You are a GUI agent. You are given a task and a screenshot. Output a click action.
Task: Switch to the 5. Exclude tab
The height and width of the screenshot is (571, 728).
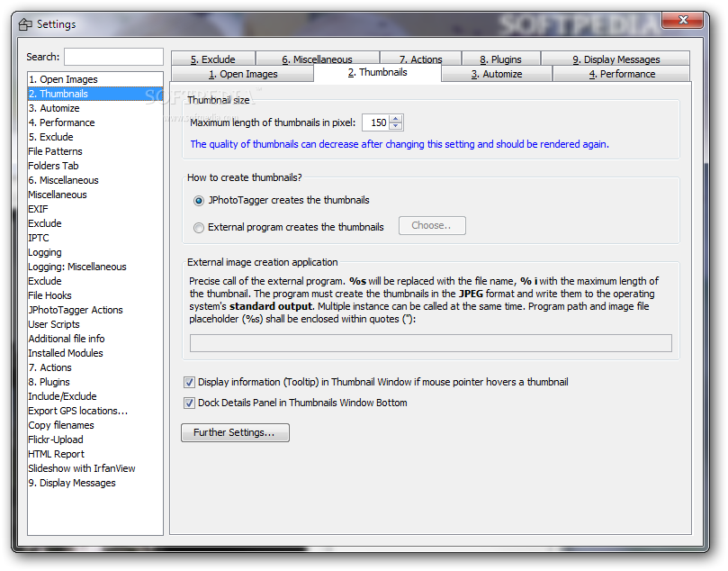213,59
